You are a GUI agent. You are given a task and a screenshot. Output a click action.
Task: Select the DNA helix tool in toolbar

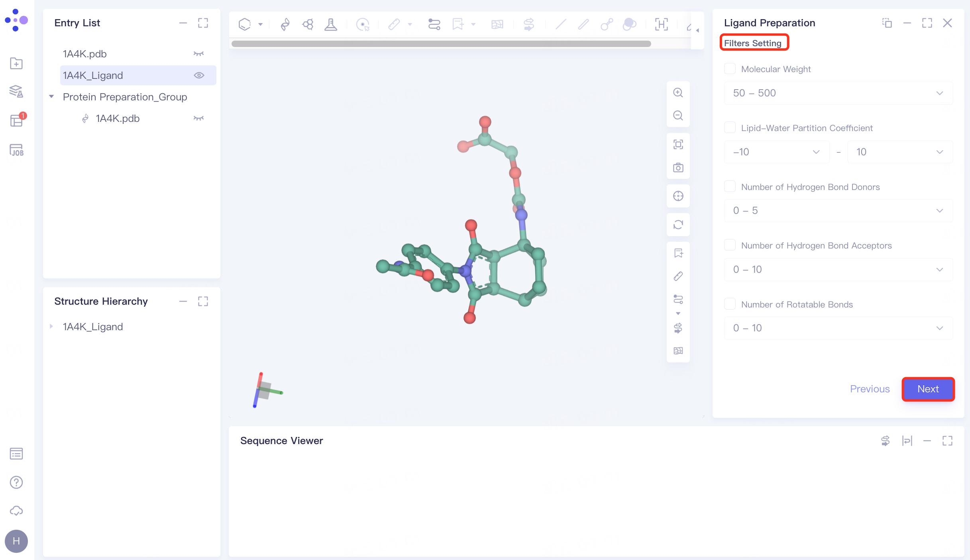point(285,24)
